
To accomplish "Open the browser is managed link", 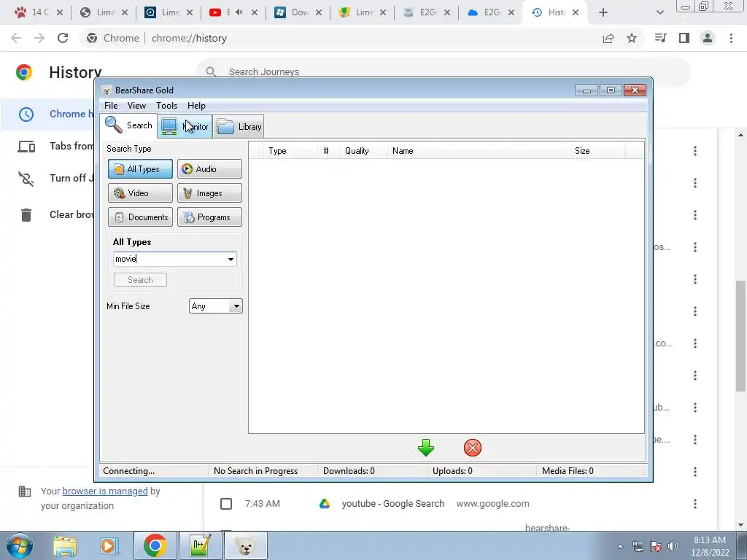I will pyautogui.click(x=105, y=491).
